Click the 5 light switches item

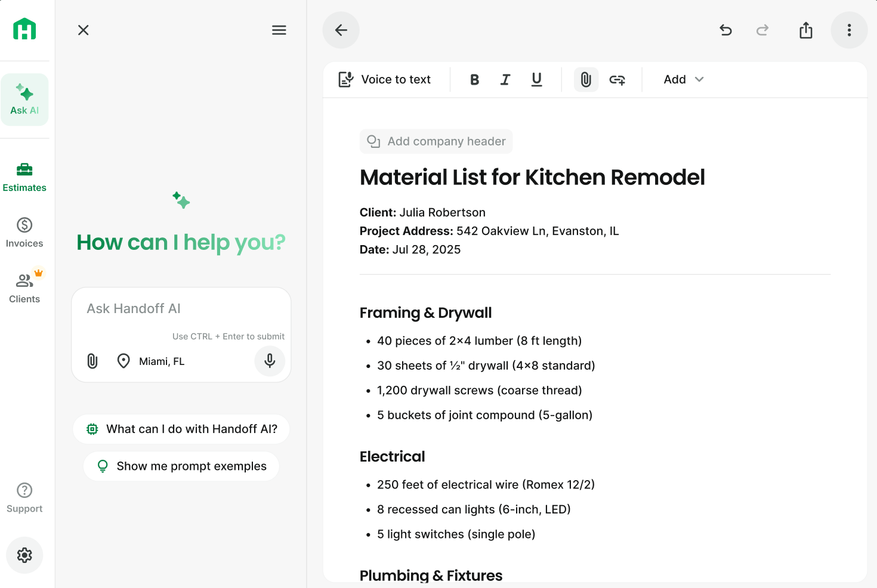(456, 534)
